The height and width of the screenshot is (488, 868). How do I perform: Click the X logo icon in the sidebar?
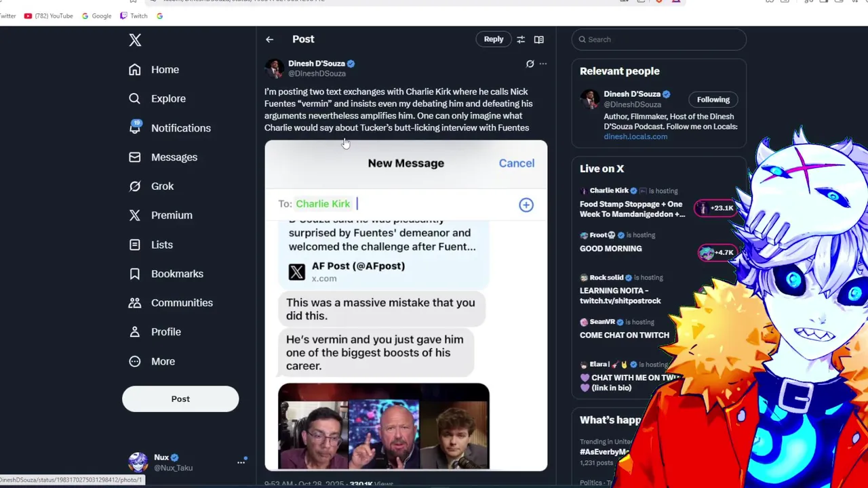coord(135,40)
